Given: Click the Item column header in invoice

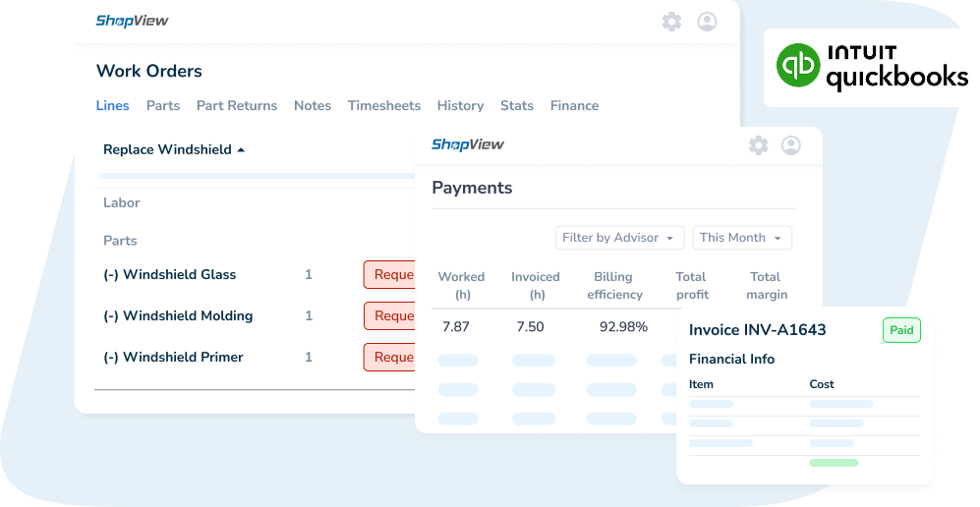Looking at the screenshot, I should [701, 384].
